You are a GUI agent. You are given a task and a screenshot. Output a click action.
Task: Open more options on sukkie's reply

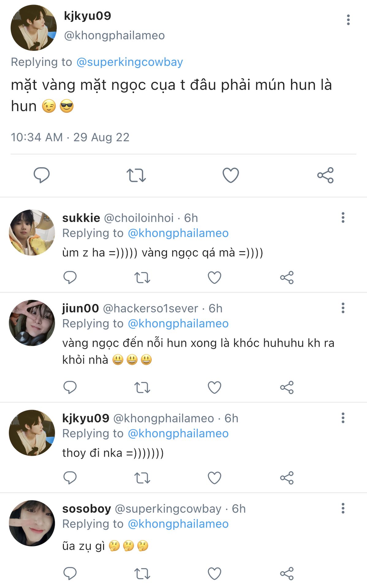click(343, 218)
